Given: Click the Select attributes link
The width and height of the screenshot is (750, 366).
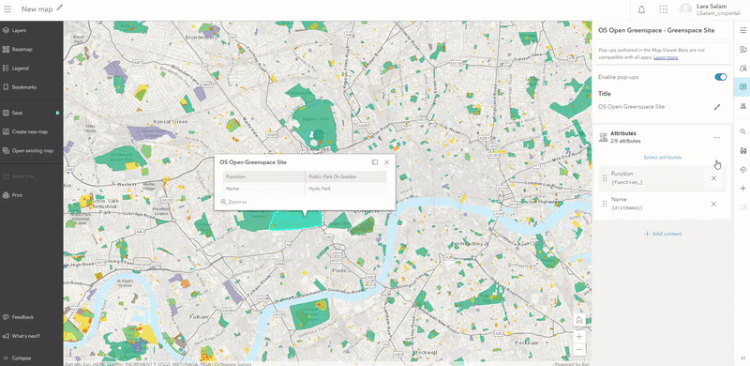Looking at the screenshot, I should click(x=662, y=157).
